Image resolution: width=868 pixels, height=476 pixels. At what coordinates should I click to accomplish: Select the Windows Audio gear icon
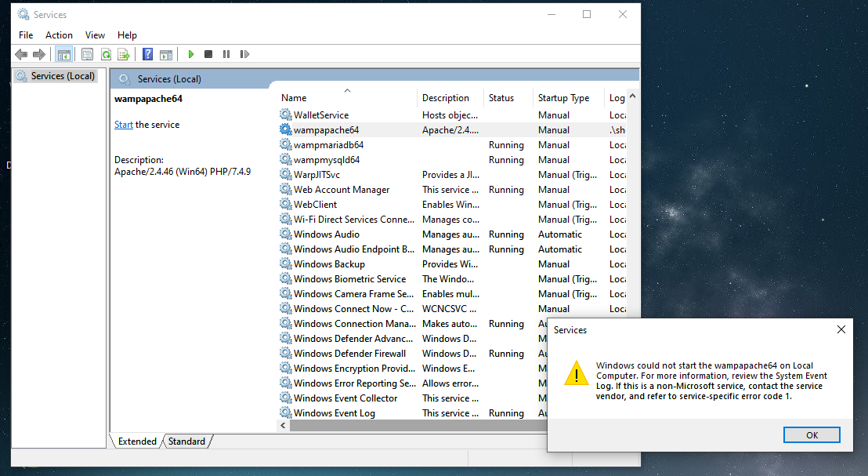coord(286,234)
